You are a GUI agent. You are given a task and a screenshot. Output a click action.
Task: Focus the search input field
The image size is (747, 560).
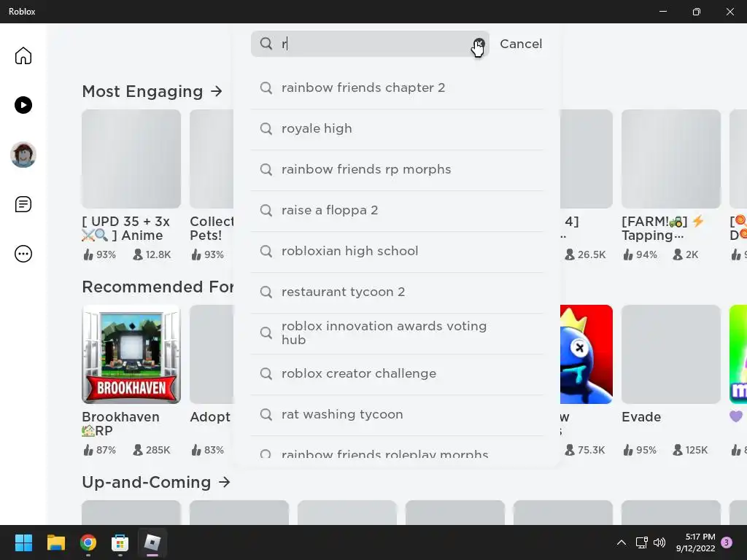(370, 44)
